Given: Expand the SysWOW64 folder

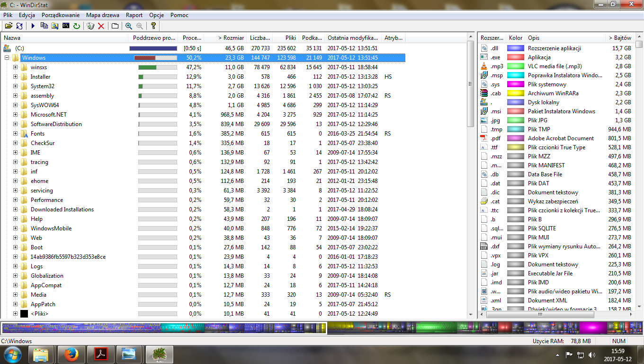Looking at the screenshot, I should [15, 105].
